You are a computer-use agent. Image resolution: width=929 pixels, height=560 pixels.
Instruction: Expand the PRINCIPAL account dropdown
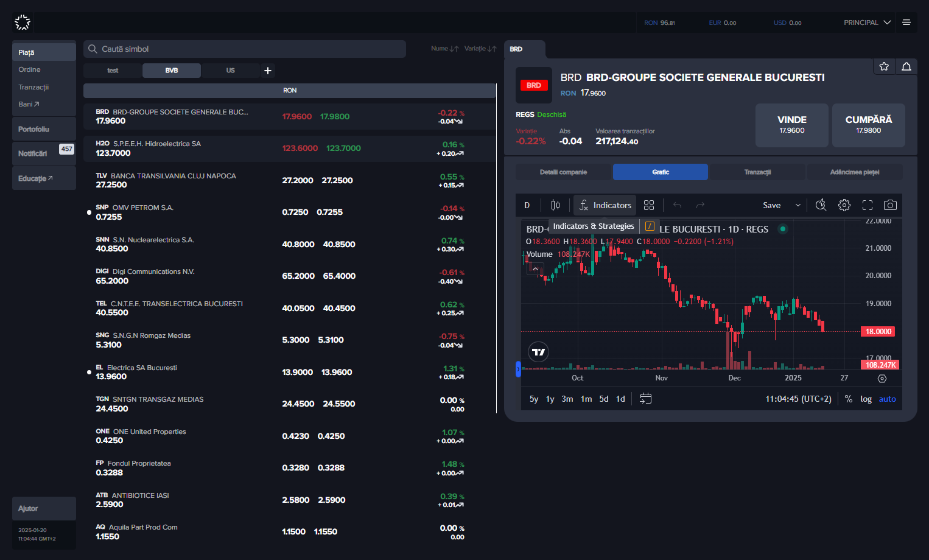(x=867, y=23)
